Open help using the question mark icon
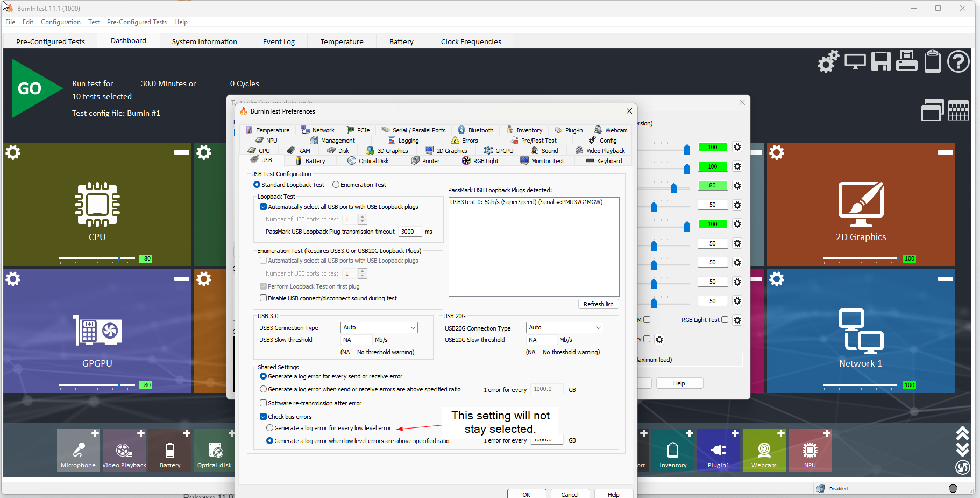 point(958,61)
